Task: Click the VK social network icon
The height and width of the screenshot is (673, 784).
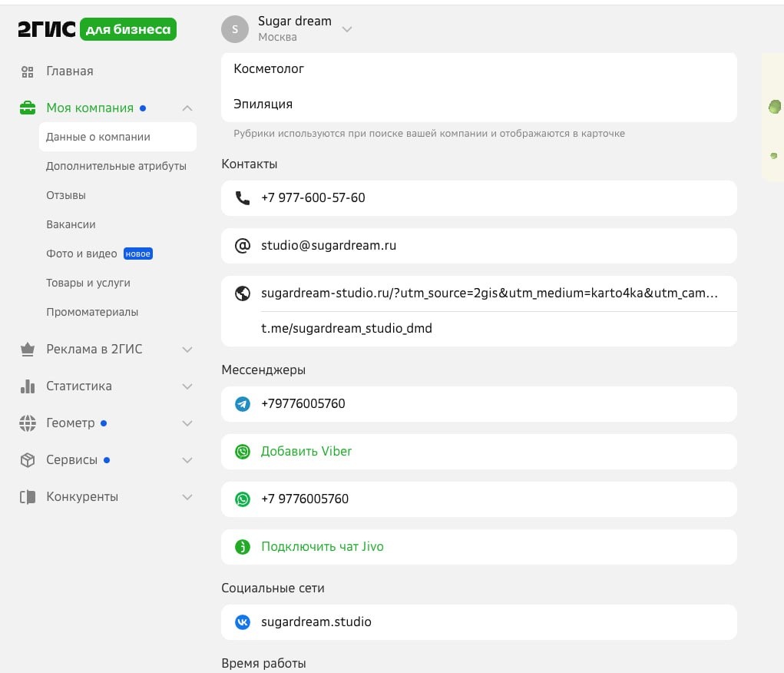Action: 243,622
